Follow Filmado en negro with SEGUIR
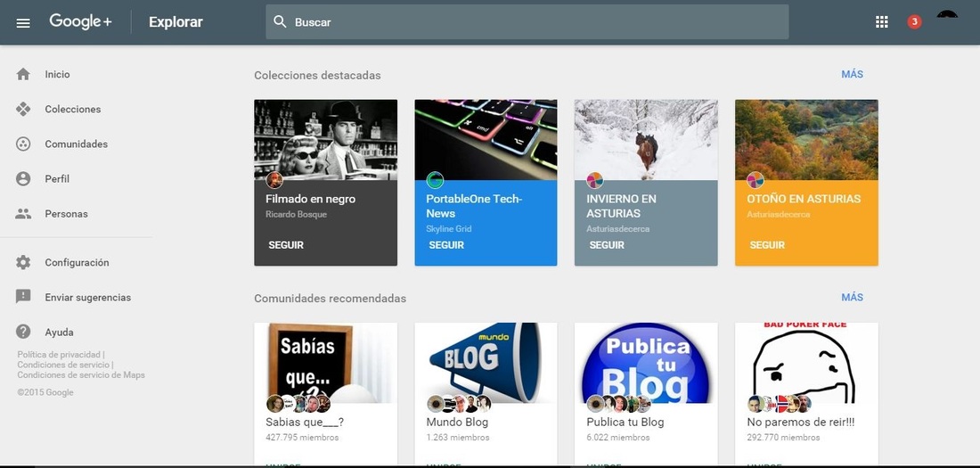Viewport: 980px width, 468px height. click(286, 245)
